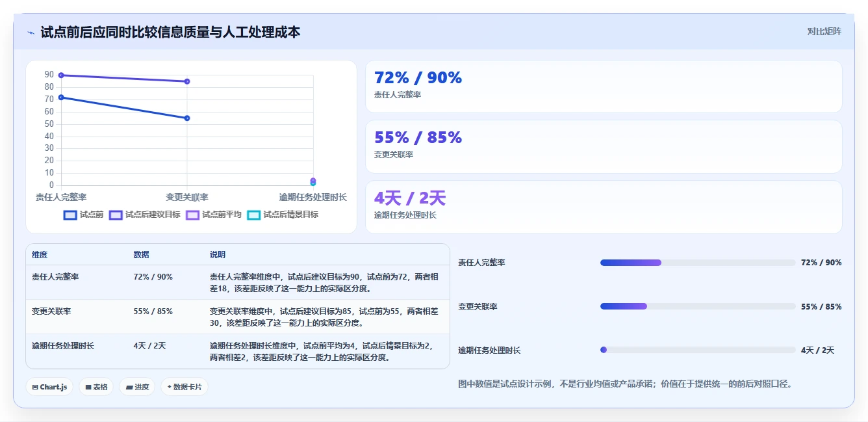Click the 责任人完整率 x-axis label
Screen dimensions: 868x422
[x=61, y=197]
